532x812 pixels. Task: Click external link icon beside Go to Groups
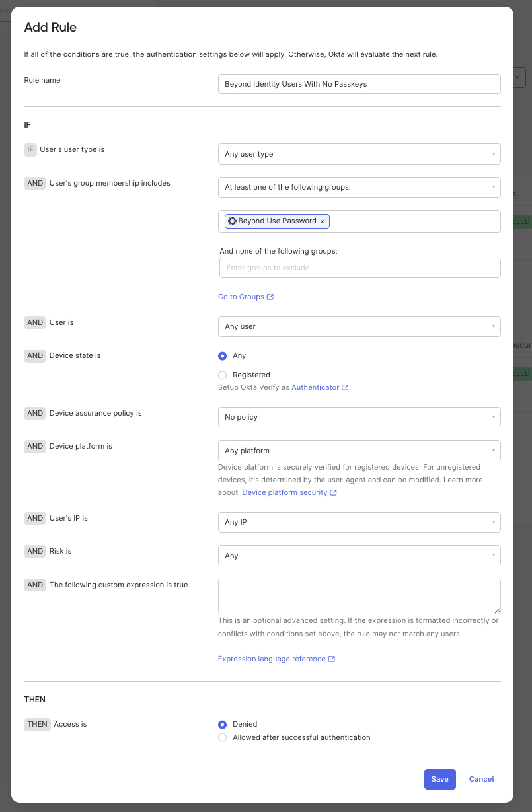coord(270,297)
